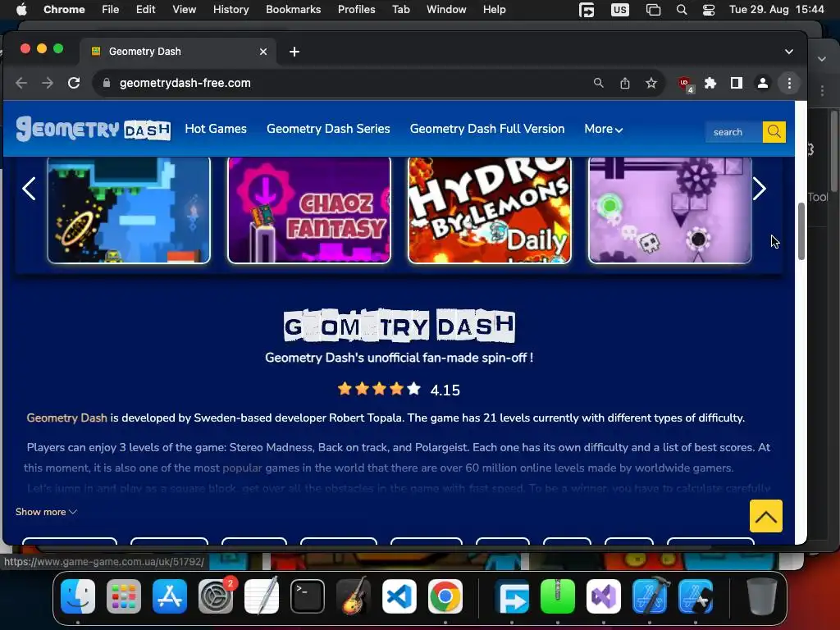
Task: Click the menu bar date and time
Action: (777, 9)
